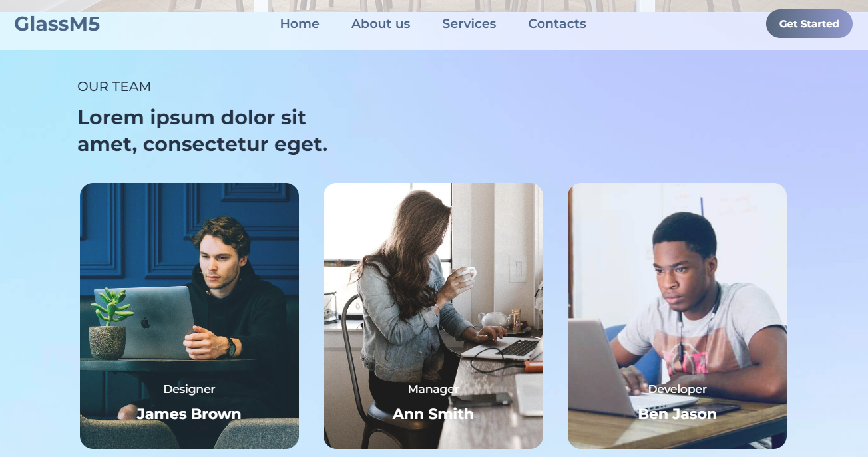868x457 pixels.
Task: Open the Home nav link
Action: click(300, 24)
